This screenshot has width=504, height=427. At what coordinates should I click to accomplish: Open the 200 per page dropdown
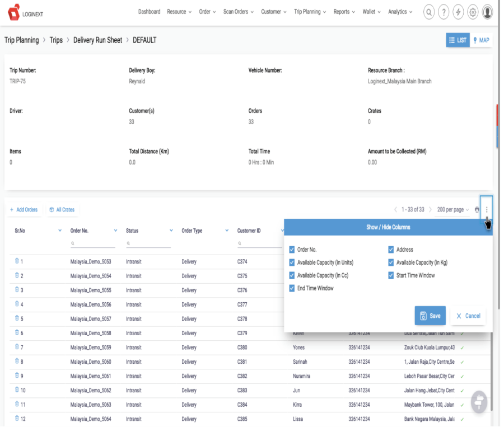451,209
